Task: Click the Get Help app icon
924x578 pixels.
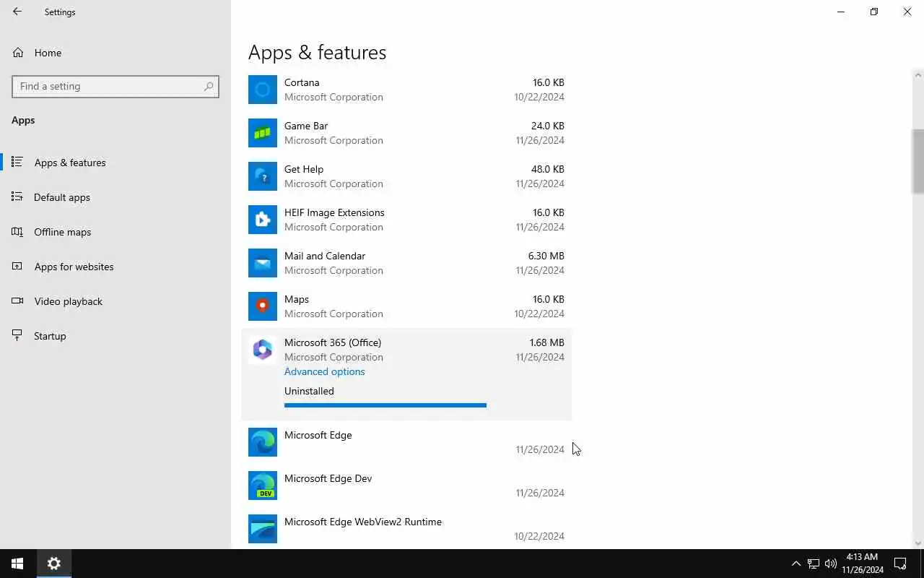Action: click(x=263, y=176)
